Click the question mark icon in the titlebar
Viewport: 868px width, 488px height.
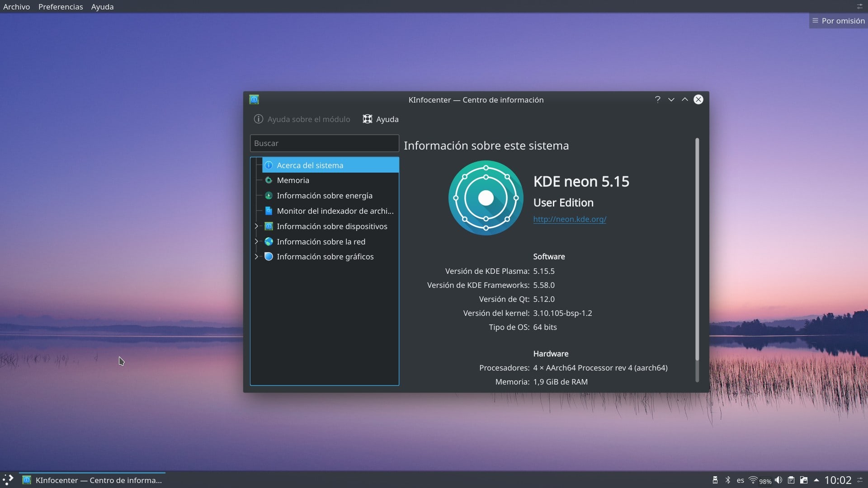point(657,99)
